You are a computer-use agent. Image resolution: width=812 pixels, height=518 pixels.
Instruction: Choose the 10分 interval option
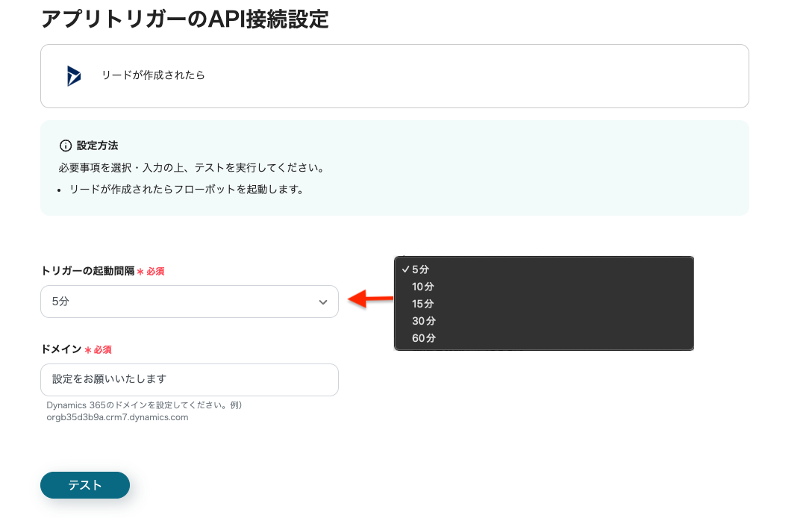click(544, 287)
